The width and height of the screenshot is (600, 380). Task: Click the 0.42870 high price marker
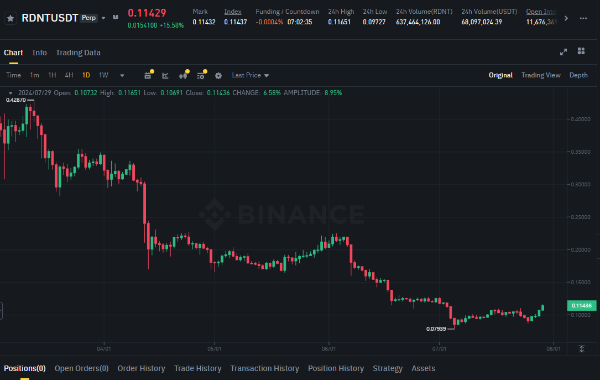pyautogui.click(x=16, y=100)
